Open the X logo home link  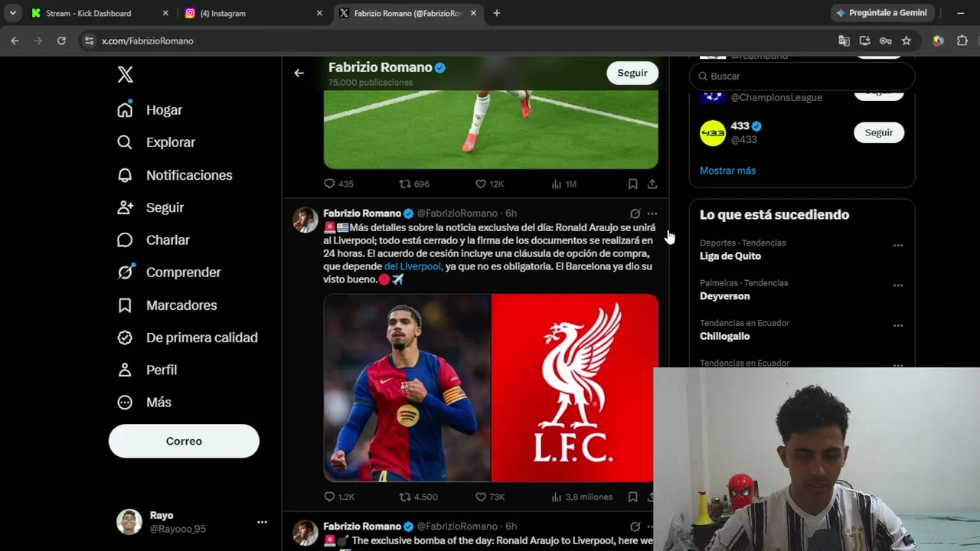point(126,74)
